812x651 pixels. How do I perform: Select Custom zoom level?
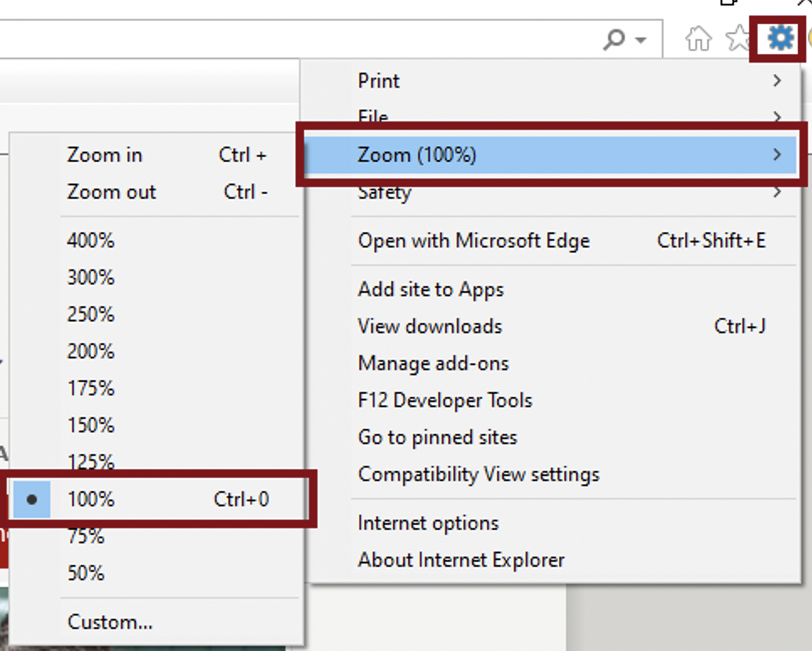[110, 622]
